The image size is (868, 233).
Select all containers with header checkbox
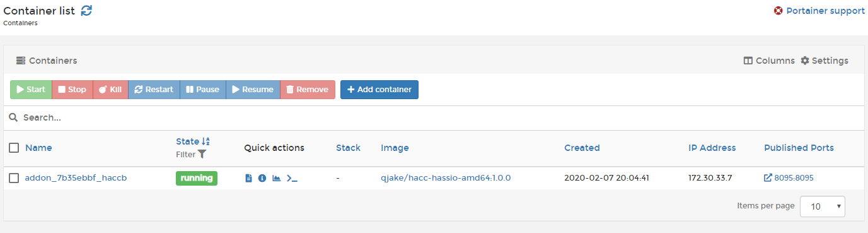click(14, 148)
